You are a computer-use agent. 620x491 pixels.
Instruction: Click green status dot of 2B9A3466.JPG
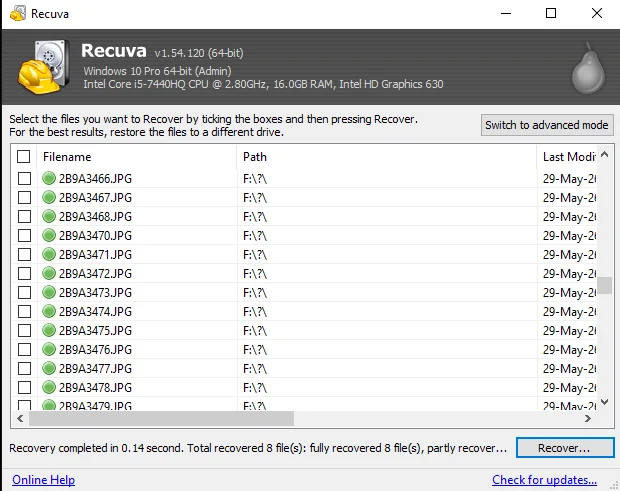(49, 178)
